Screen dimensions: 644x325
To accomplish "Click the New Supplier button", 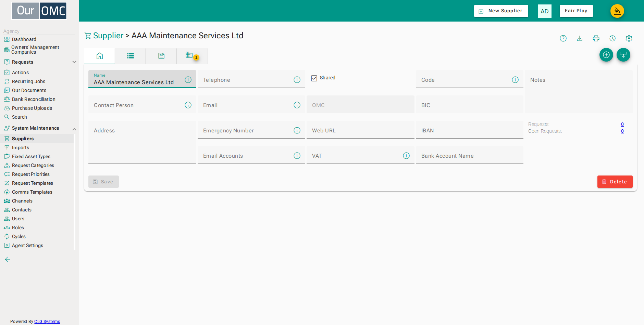I will click(501, 11).
